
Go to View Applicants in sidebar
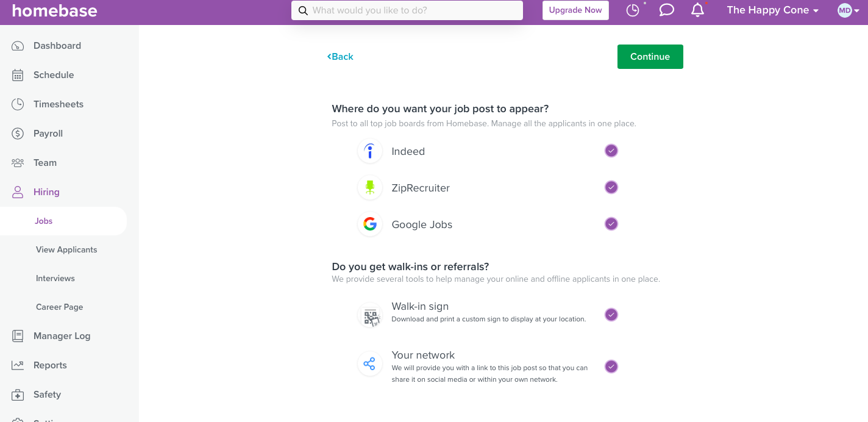click(66, 249)
